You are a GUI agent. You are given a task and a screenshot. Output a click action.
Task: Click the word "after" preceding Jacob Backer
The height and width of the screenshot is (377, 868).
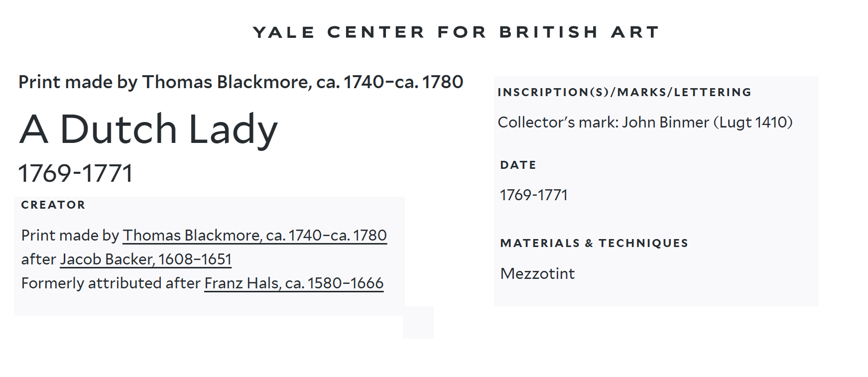point(38,259)
